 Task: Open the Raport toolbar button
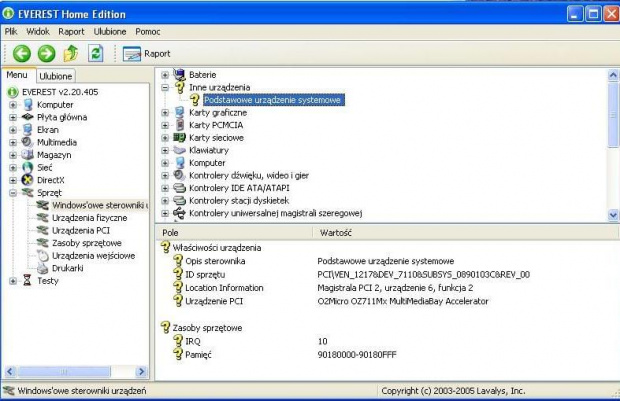pos(146,54)
